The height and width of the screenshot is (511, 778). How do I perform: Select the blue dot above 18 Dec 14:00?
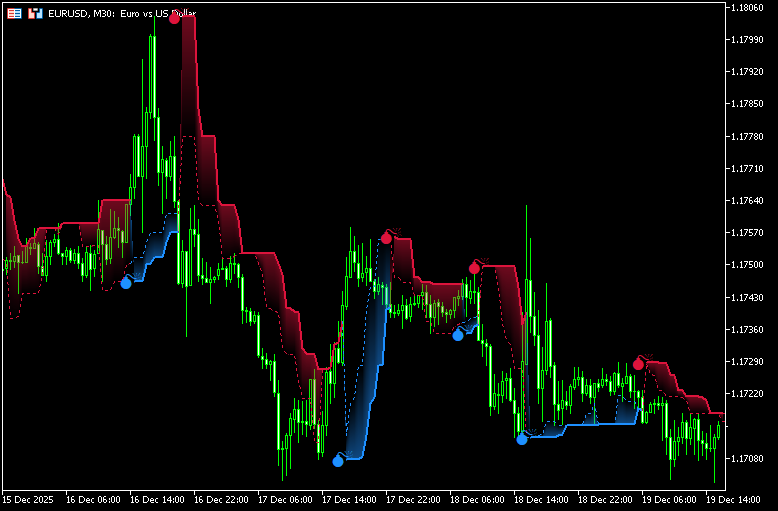pyautogui.click(x=521, y=438)
